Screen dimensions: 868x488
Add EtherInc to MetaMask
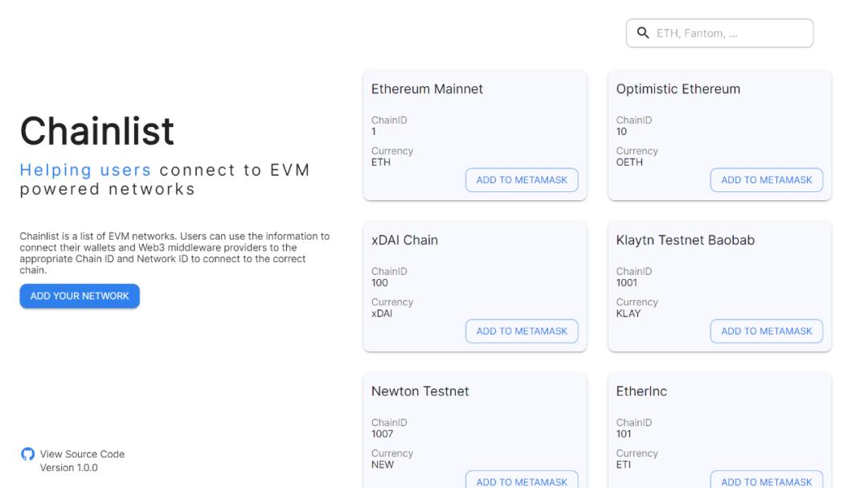pyautogui.click(x=766, y=481)
